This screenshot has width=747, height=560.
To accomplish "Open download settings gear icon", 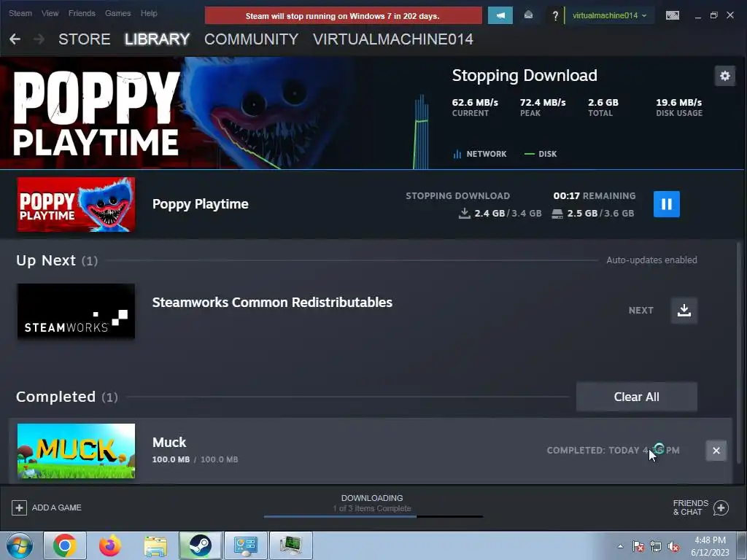I will coord(724,76).
